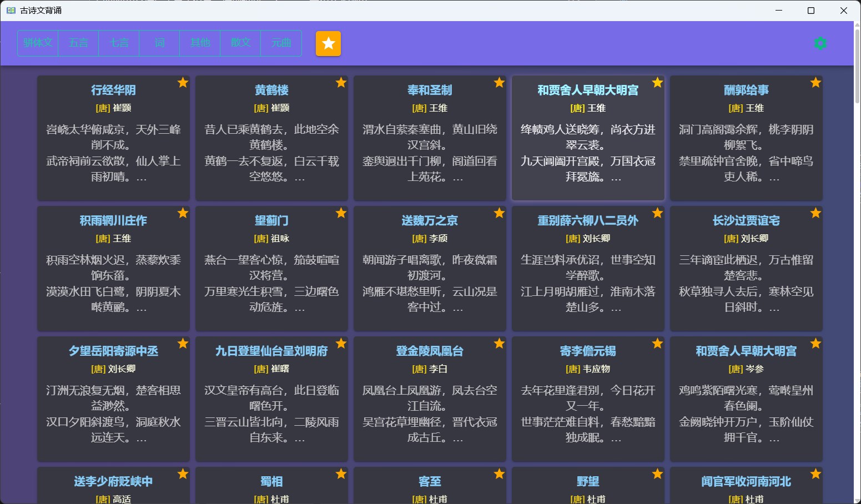Select the title 送魏万之京
This screenshot has width=861, height=504.
click(430, 221)
